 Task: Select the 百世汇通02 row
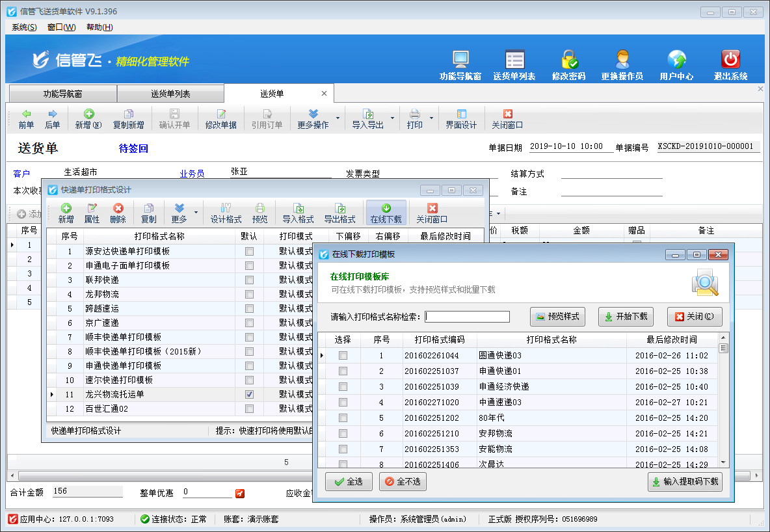coord(179,408)
